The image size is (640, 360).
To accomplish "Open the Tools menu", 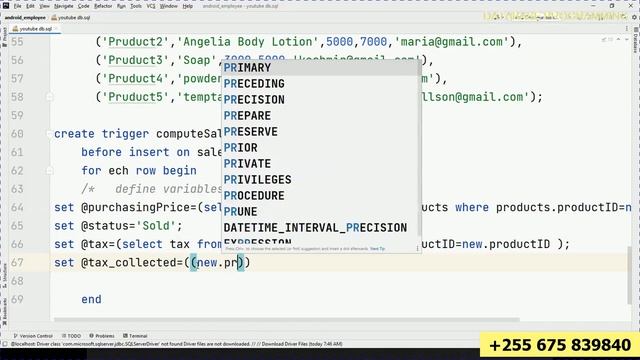I will point(136,6).
